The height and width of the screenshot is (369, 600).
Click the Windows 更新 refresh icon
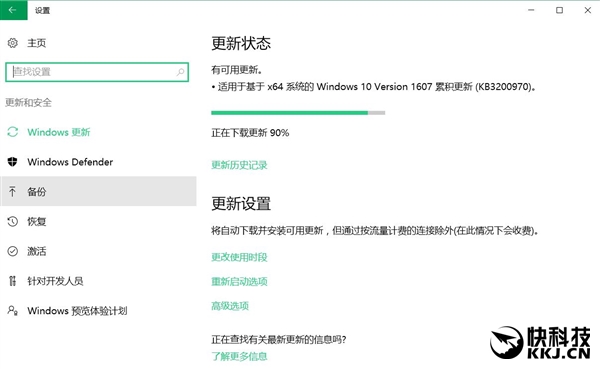(x=13, y=132)
